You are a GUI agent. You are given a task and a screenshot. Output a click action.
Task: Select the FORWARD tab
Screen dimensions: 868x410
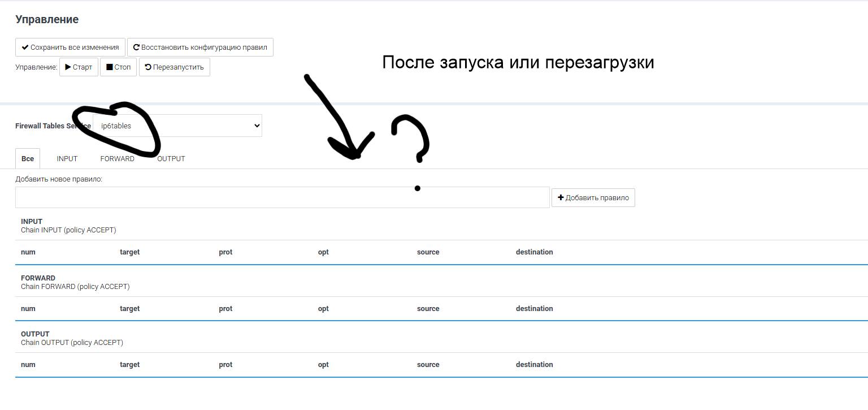click(x=117, y=159)
